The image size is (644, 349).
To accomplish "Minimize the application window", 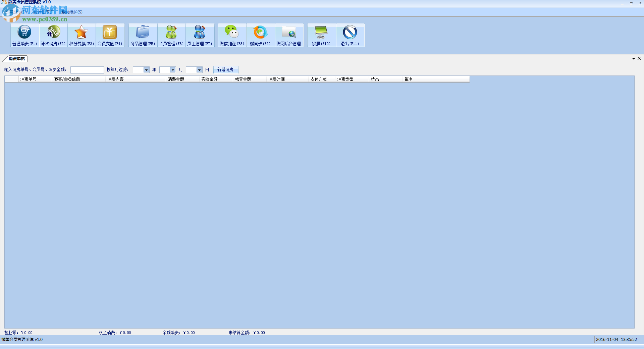I will coord(622,3).
